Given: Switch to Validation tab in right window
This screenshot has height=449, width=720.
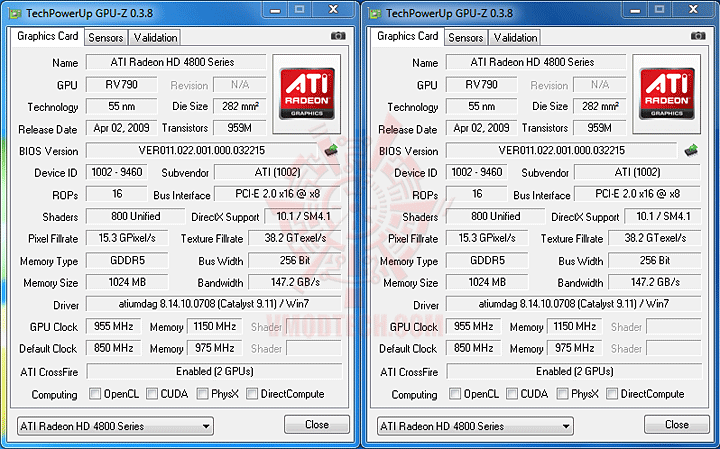Looking at the screenshot, I should coord(515,38).
